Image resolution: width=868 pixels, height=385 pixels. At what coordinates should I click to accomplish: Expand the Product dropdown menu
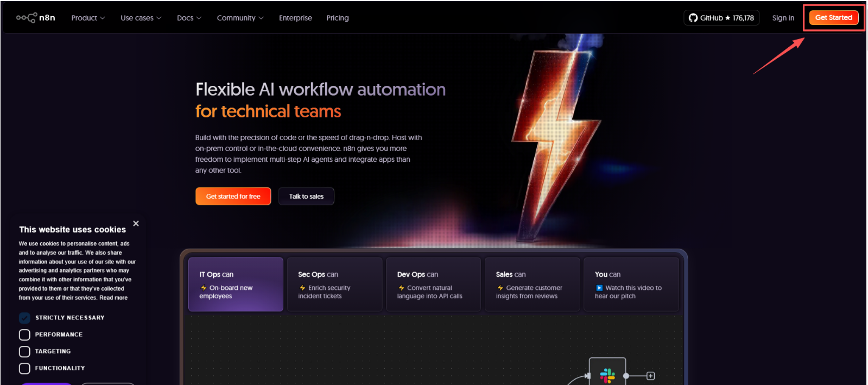[x=88, y=18]
